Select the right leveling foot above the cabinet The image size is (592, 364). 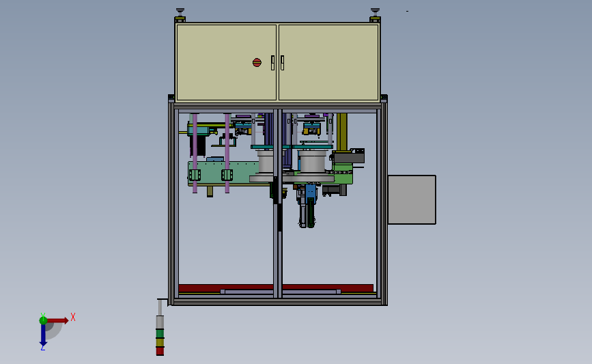click(x=375, y=15)
